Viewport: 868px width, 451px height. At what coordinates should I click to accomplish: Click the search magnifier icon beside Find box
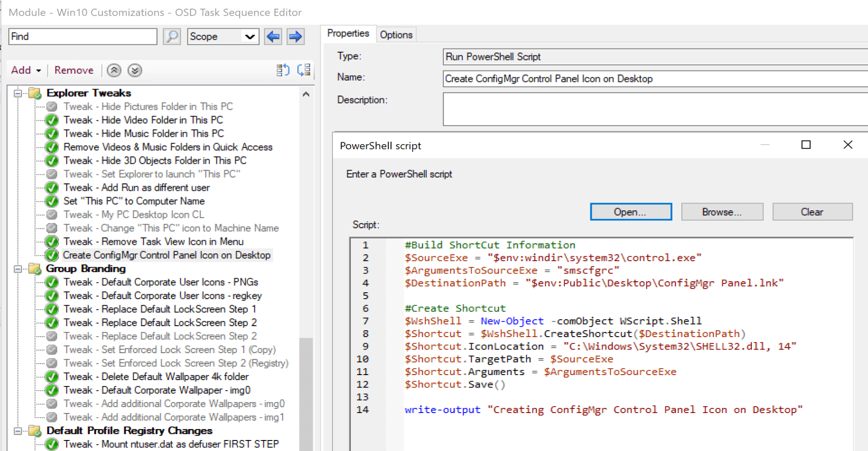point(172,36)
